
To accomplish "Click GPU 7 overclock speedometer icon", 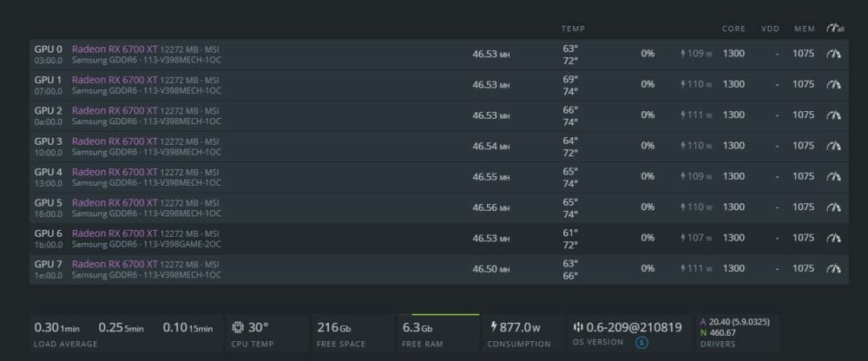I will click(x=833, y=268).
